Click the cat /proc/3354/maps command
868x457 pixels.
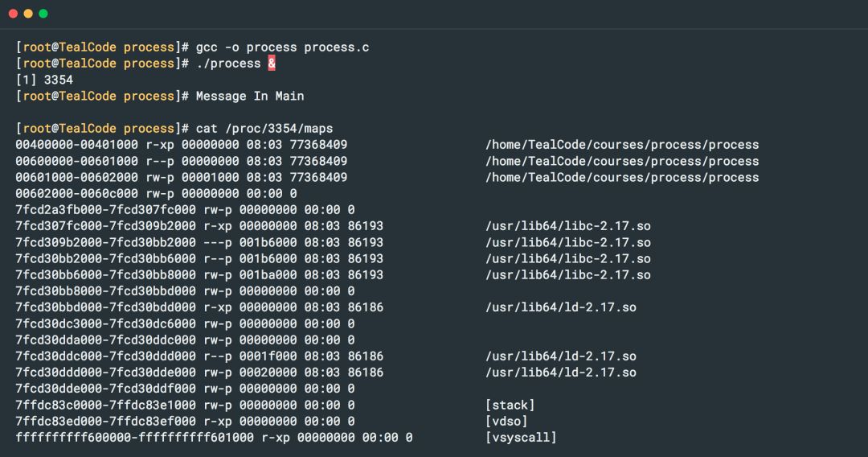click(264, 129)
